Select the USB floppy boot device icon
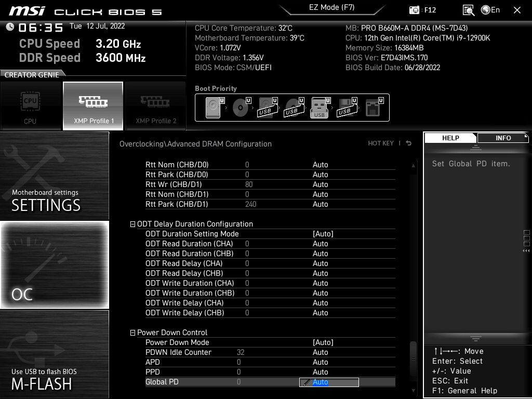Image resolution: width=532 pixels, height=399 pixels. point(347,108)
